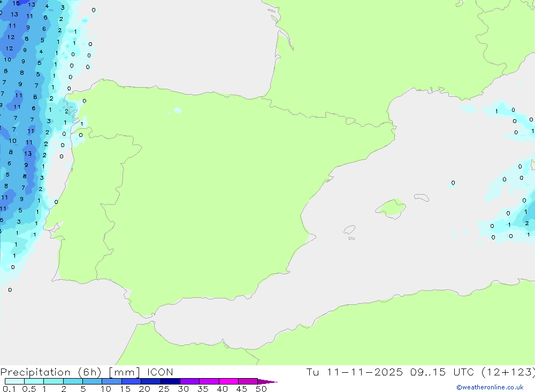
Task: Select the 45–50 mm dark magenta legend swatch
Action: 248,381
